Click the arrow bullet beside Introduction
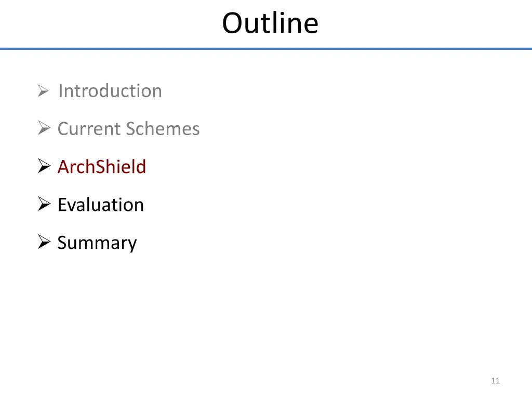This screenshot has width=532, height=399. (44, 91)
